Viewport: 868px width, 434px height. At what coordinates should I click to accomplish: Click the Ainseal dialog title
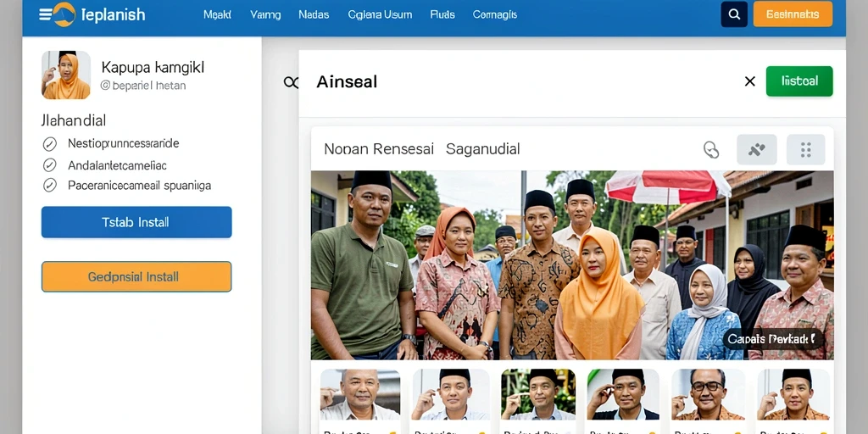point(347,82)
